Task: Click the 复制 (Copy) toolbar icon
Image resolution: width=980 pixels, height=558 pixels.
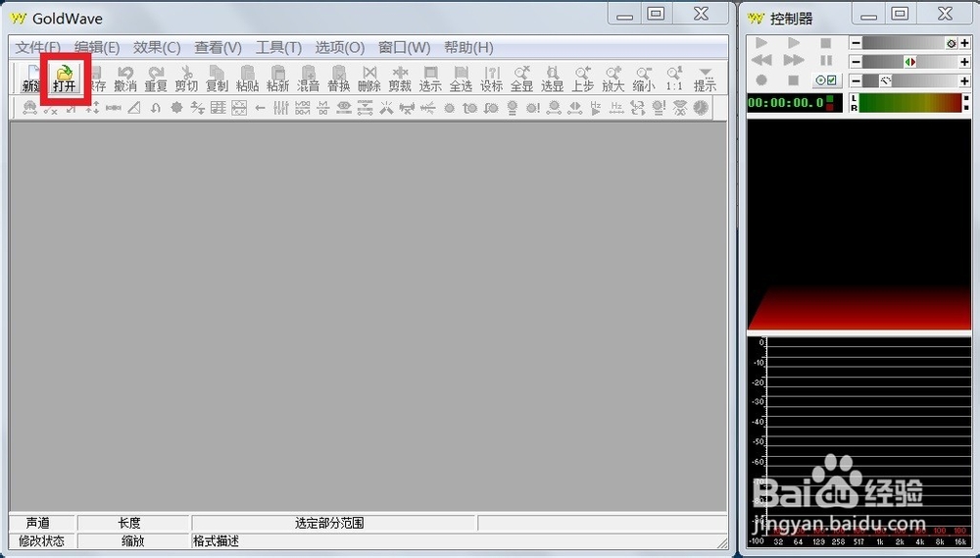Action: click(x=217, y=78)
